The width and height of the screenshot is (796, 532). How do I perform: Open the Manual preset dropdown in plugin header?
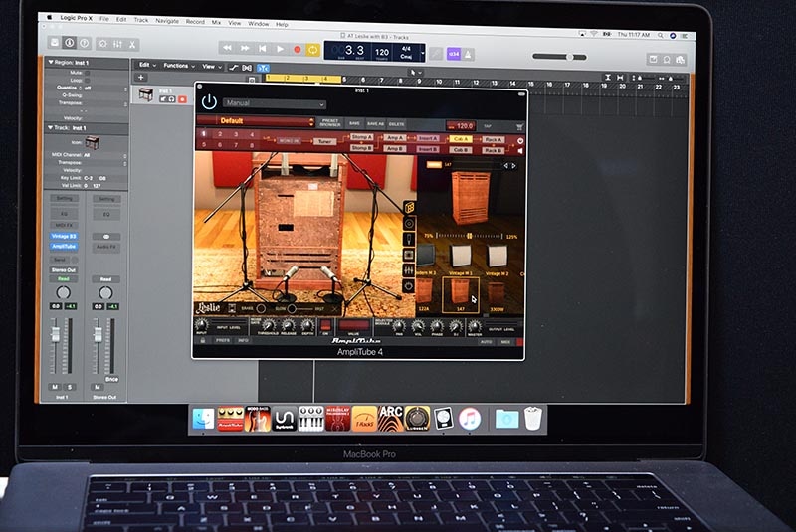(275, 103)
